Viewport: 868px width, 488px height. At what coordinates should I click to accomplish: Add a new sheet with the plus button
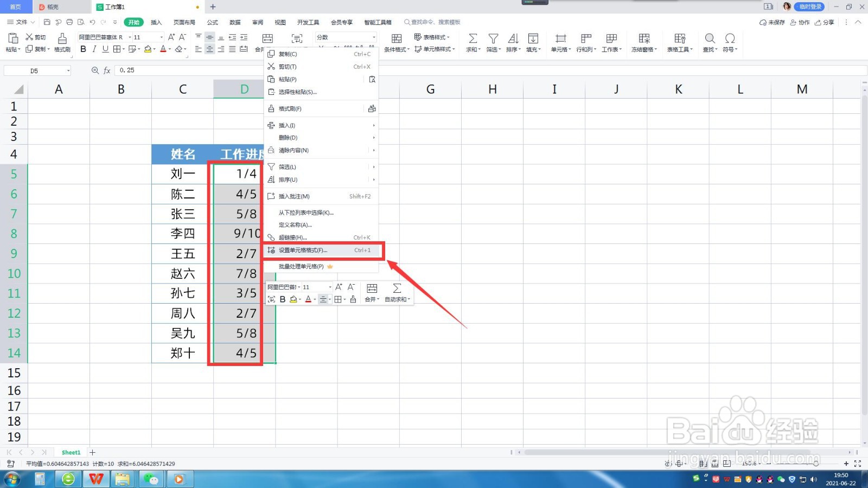92,452
